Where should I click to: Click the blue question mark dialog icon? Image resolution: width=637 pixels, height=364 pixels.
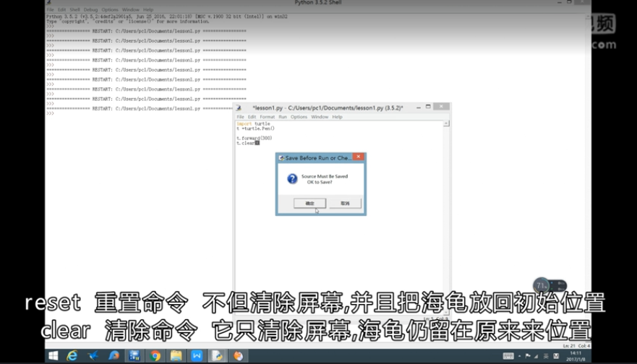(x=292, y=178)
